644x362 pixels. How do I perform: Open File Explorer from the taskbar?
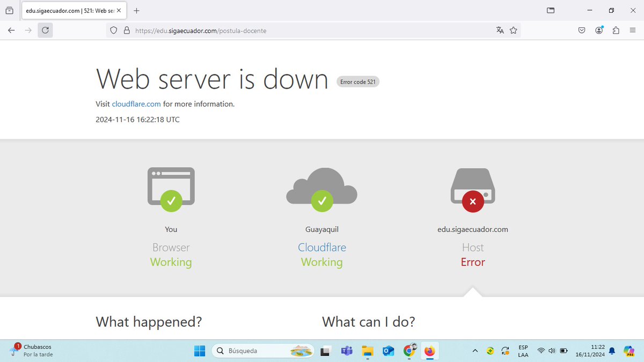tap(367, 351)
